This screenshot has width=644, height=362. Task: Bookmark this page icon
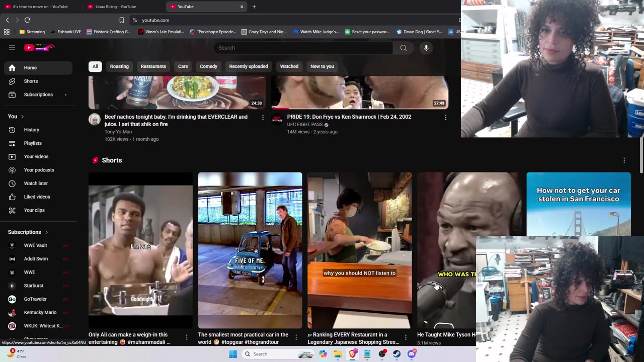click(121, 20)
